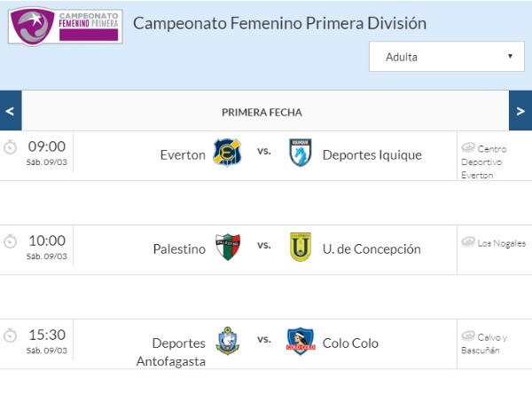Open the Everton team name link
Image resolution: width=532 pixels, height=410 pixels.
183,155
